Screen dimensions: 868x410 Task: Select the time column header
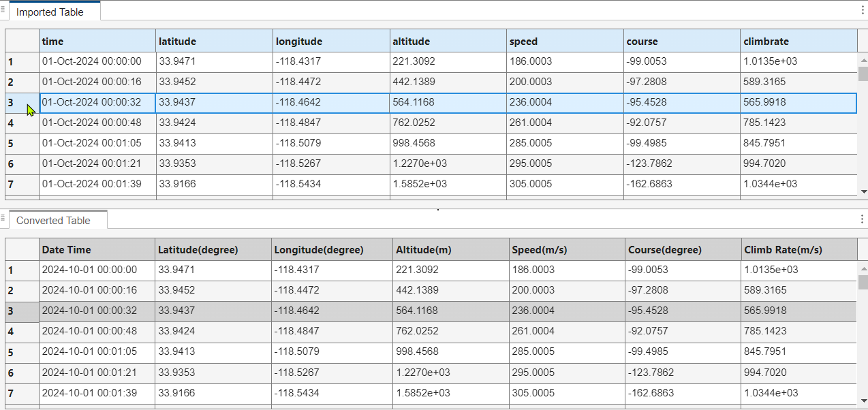coord(97,41)
